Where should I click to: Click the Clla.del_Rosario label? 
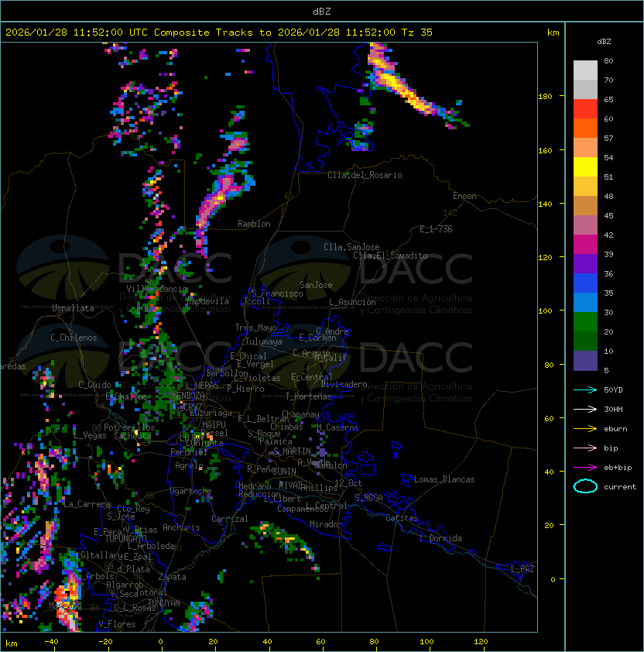[x=365, y=175]
